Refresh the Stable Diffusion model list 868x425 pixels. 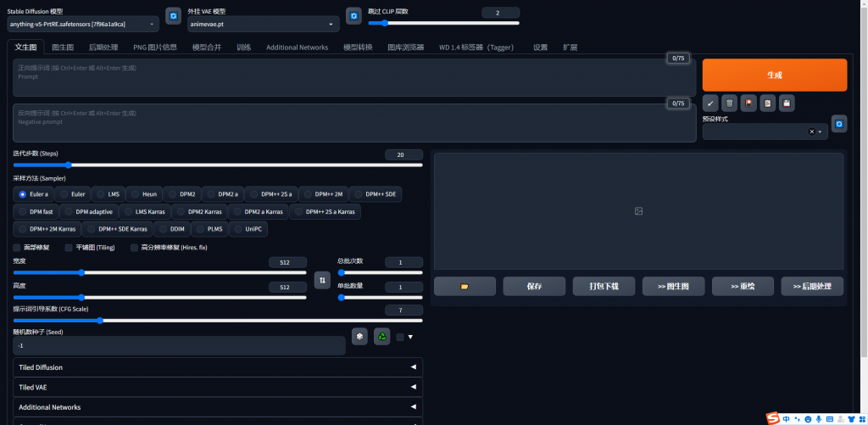(173, 16)
